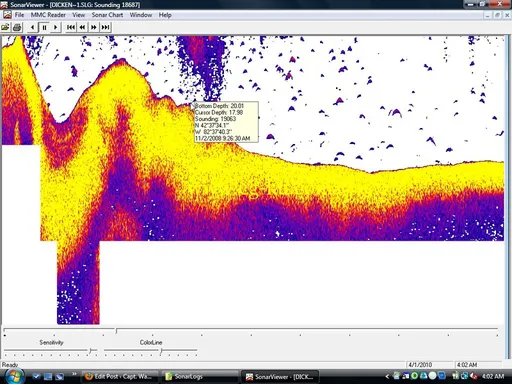Print the sonar chart
This screenshot has width=512, height=384.
click(x=17, y=27)
